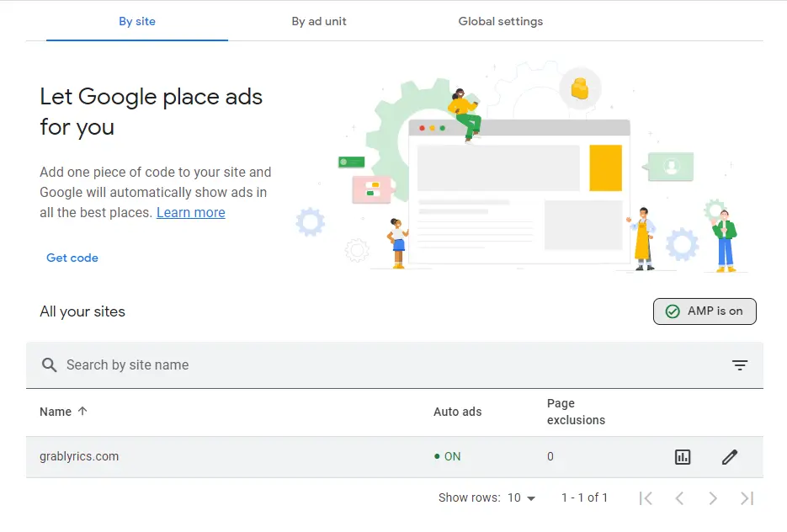The height and width of the screenshot is (532, 787).
Task: Click the All your sites heading
Action: [x=82, y=311]
